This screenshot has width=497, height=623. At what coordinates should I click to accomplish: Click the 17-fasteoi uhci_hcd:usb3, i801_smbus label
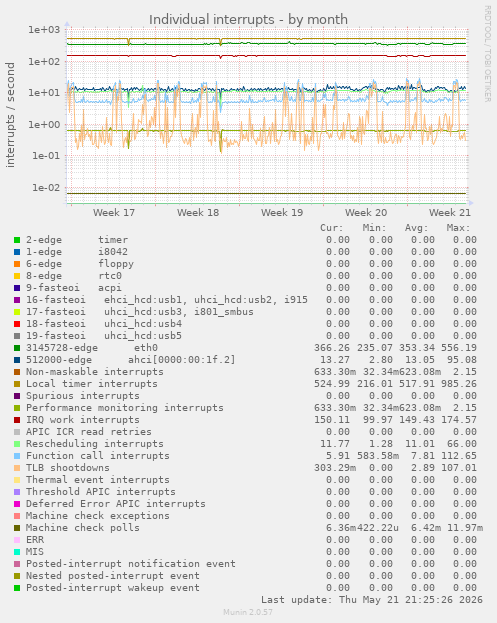coord(140,312)
